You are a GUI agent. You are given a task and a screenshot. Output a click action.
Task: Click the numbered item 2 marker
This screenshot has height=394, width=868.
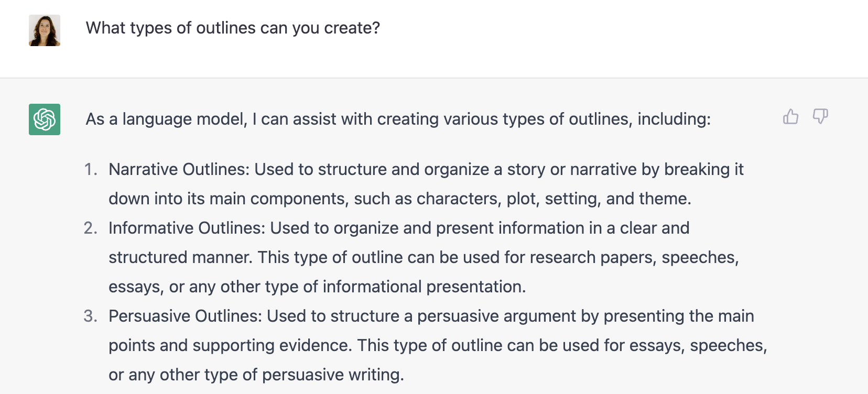pos(91,228)
